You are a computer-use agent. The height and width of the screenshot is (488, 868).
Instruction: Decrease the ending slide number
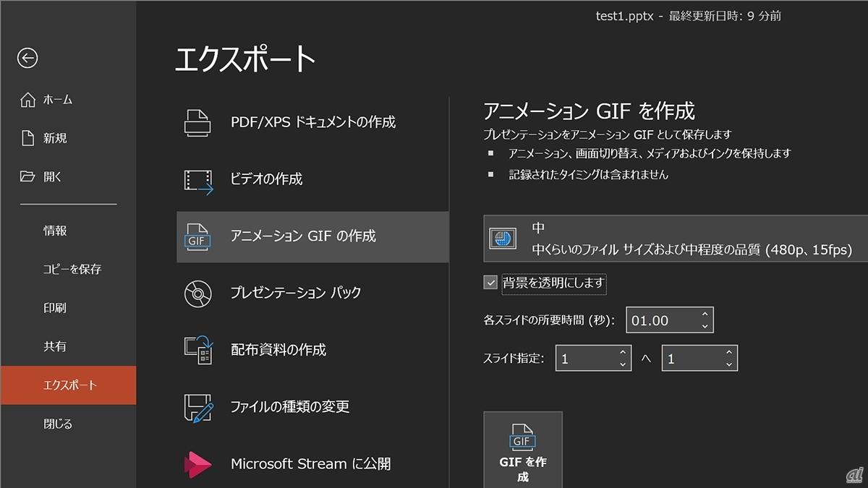coord(729,364)
